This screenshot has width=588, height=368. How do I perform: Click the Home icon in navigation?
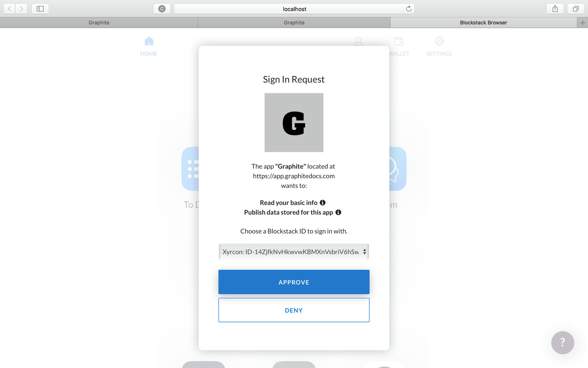click(x=149, y=41)
